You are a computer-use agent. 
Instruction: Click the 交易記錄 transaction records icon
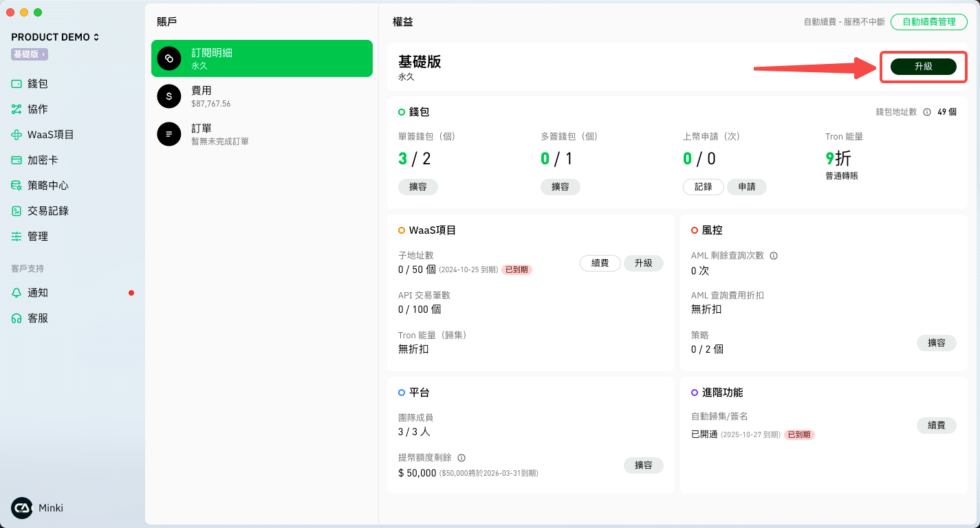tap(17, 211)
